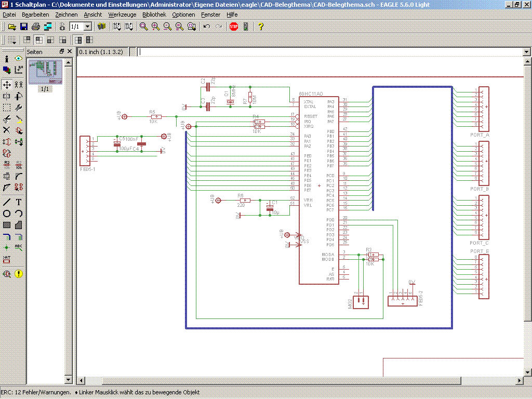Open a schematic file

coord(12,26)
